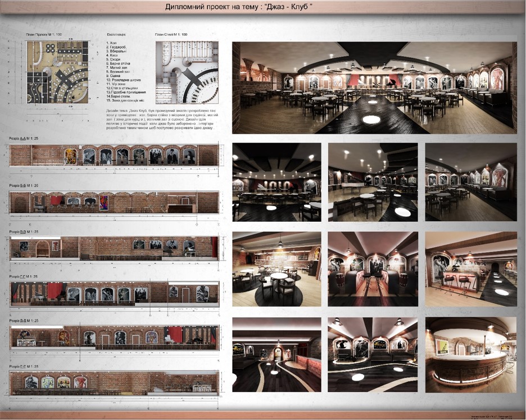Click the bottom-left render with winding floor stripe
The image size is (526, 420).
click(x=276, y=354)
